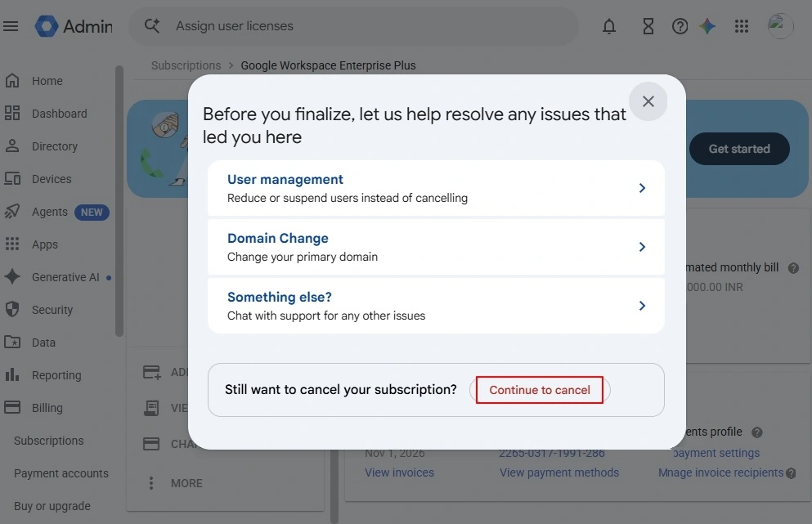Screen dimensions: 812x524
Task: Click the receipt icon in actions list
Action: tap(151, 408)
